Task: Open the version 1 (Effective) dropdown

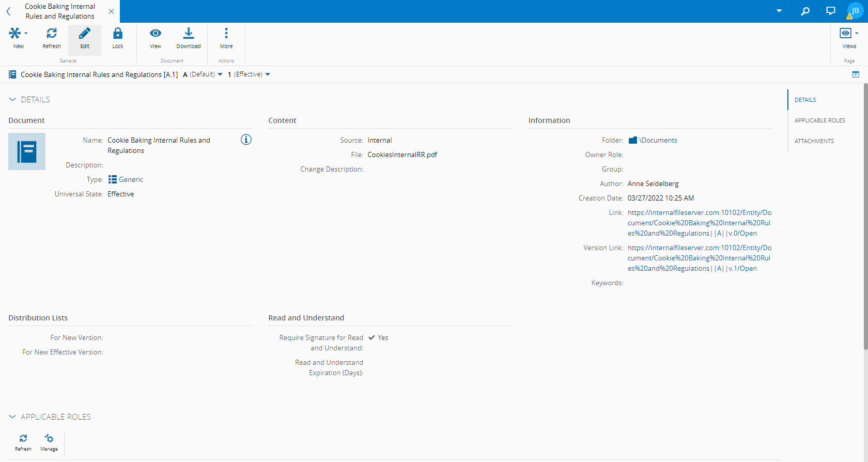Action: coord(249,74)
